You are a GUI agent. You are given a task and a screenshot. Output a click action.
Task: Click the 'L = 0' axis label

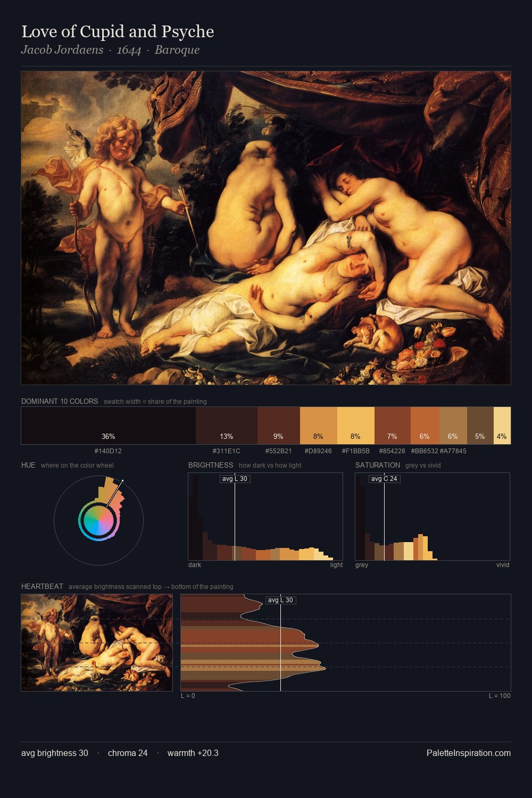(x=188, y=696)
